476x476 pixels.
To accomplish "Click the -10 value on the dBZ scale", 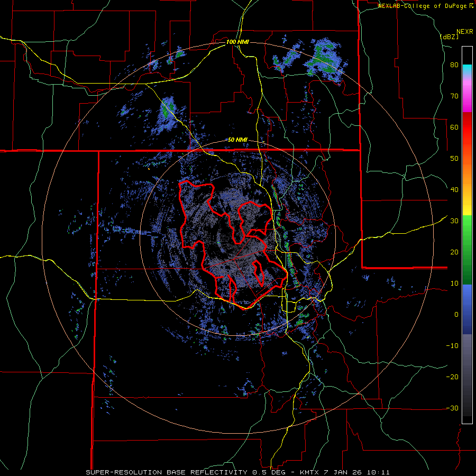I will pos(452,345).
